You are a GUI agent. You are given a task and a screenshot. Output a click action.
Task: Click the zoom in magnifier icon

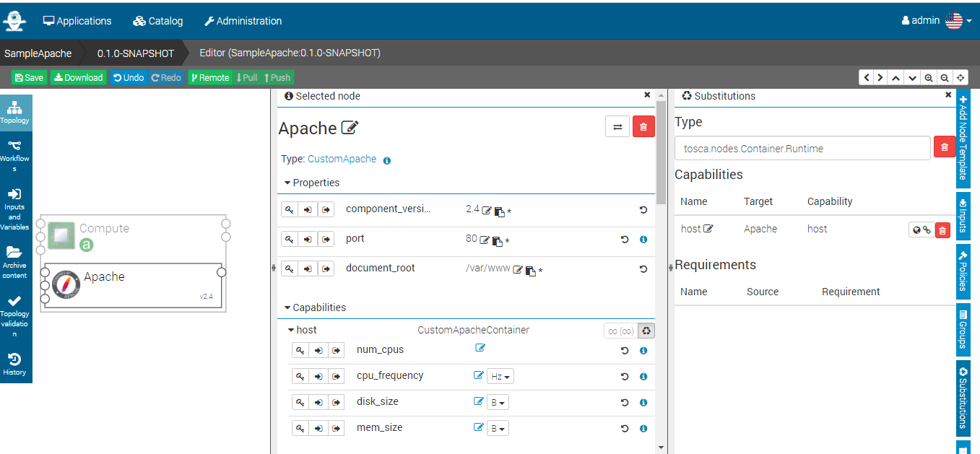click(929, 78)
